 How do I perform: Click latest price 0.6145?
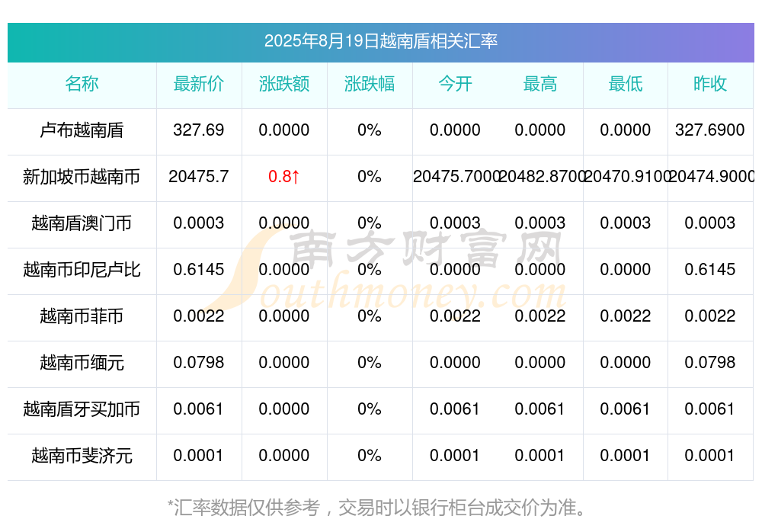point(198,269)
